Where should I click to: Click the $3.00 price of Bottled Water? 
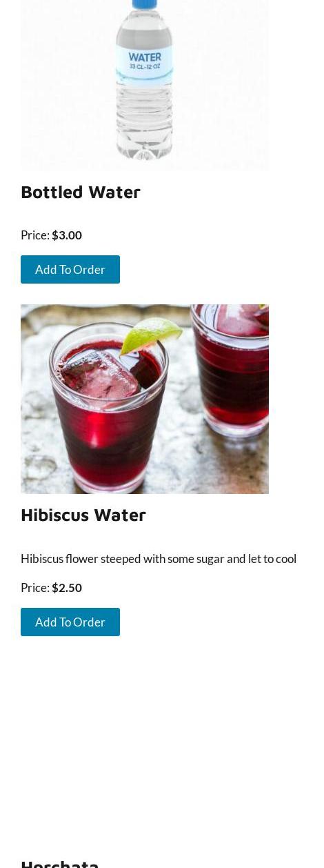click(67, 235)
